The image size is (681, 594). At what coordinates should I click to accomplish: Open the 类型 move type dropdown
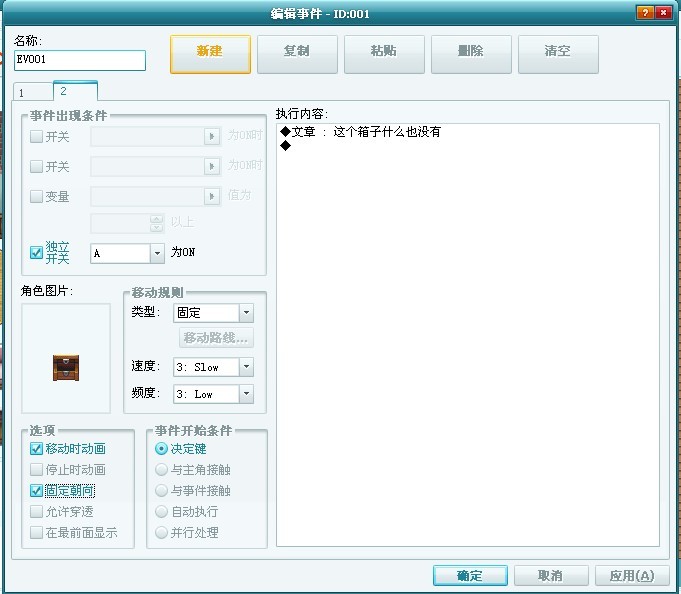[246, 313]
